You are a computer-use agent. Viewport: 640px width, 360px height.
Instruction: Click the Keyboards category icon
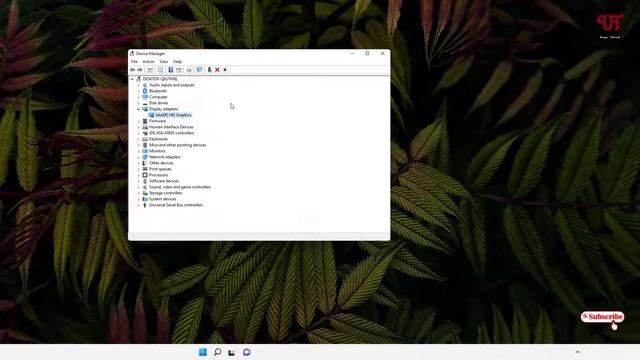[x=145, y=139]
